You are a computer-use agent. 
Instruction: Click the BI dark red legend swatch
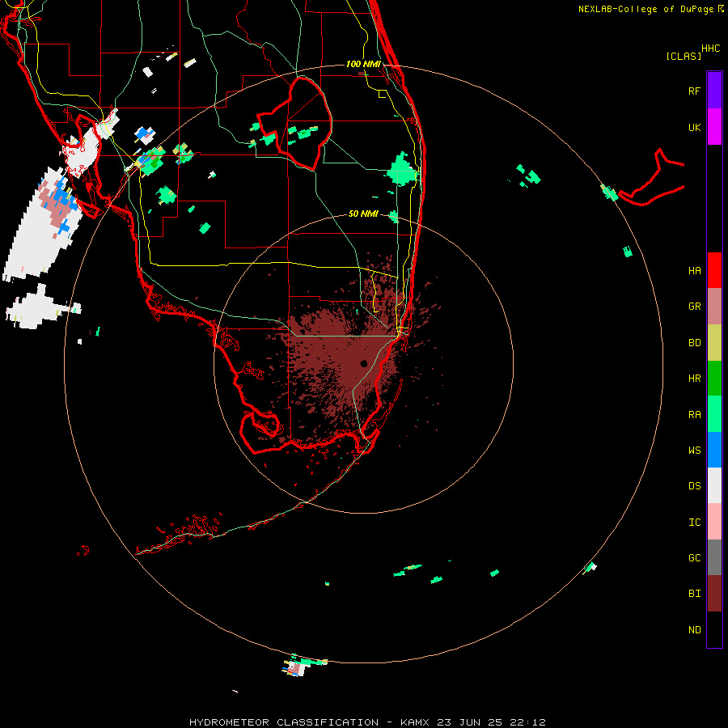pos(714,594)
